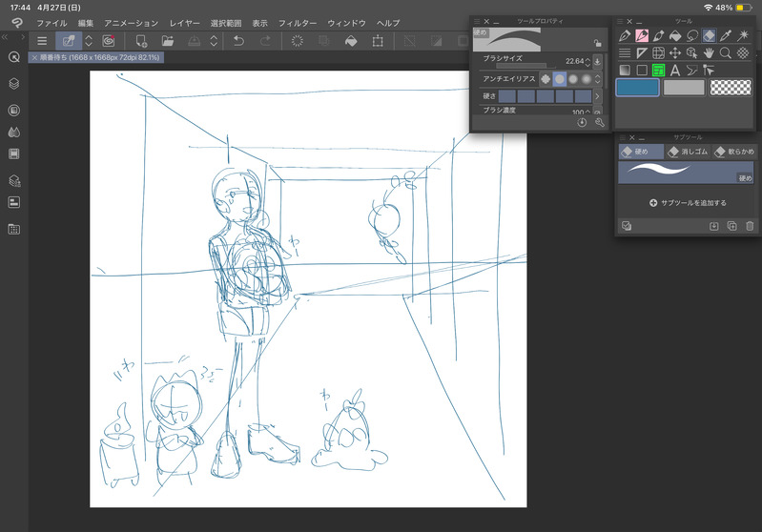
Task: Collapse left palette dock double chevron
Action: tap(5, 37)
